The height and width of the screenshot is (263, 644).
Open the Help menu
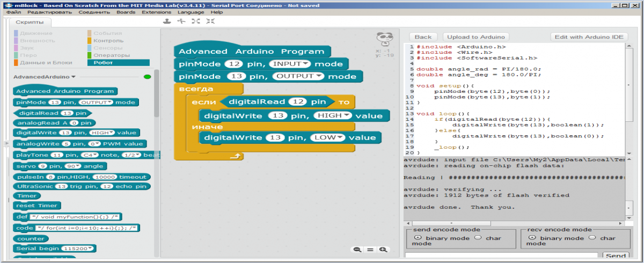coord(217,12)
